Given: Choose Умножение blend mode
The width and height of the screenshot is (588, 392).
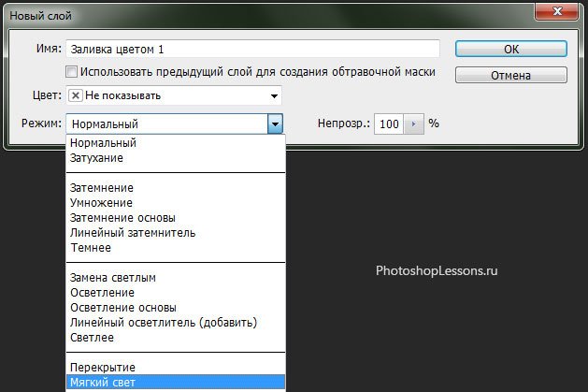Looking at the screenshot, I should click(x=101, y=202).
